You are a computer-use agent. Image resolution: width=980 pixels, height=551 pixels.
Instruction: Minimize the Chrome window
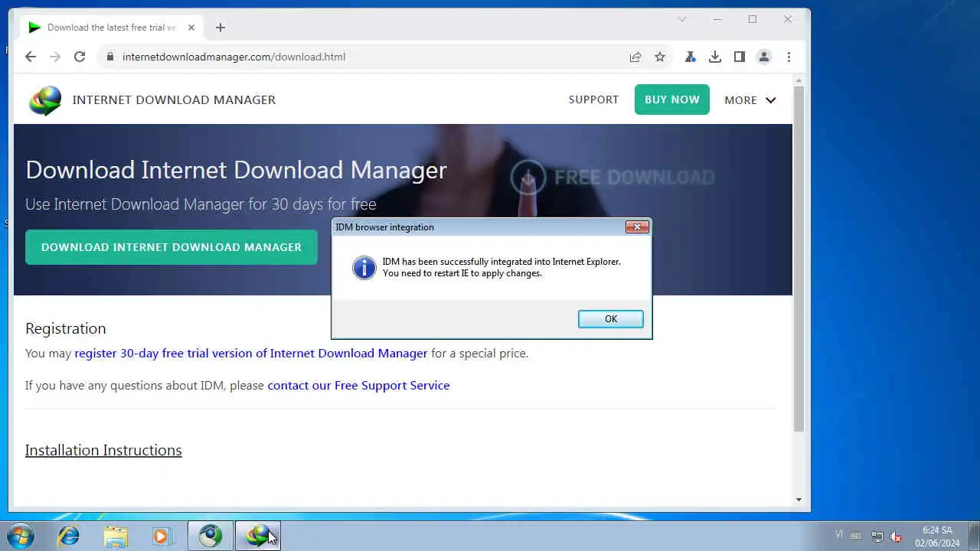click(717, 19)
